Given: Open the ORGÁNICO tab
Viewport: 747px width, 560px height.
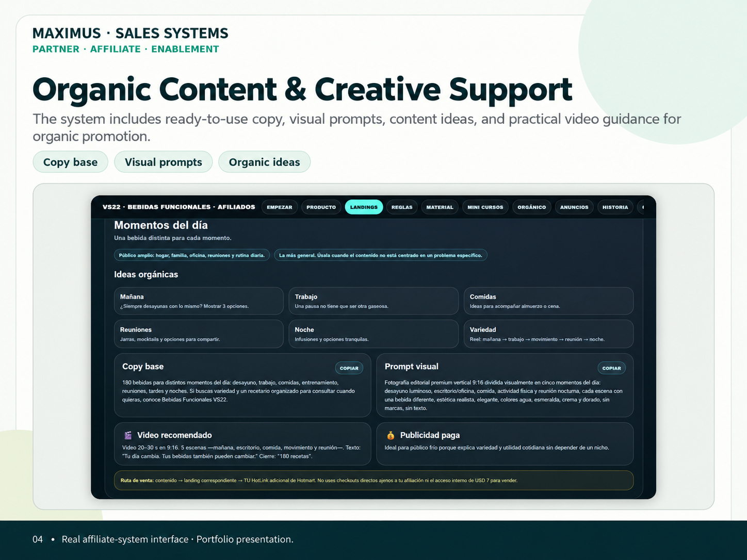Looking at the screenshot, I should (531, 207).
